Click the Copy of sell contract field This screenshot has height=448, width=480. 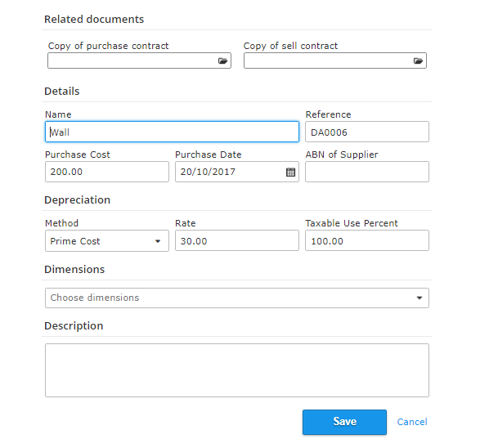tap(335, 60)
